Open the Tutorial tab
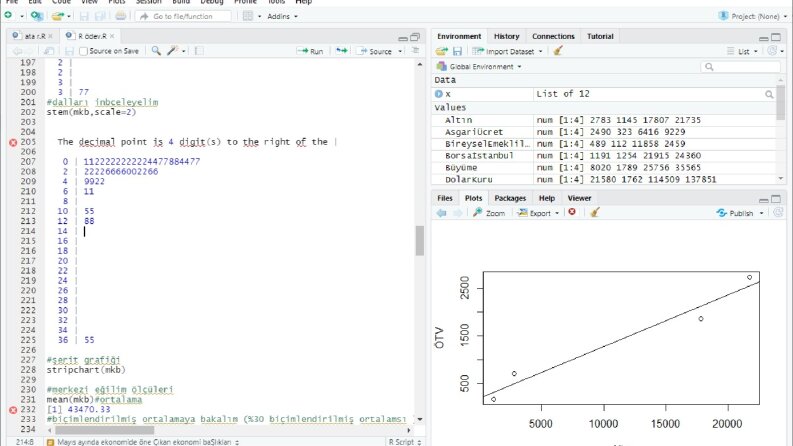Viewport: 793px width, 446px height. pyautogui.click(x=600, y=36)
